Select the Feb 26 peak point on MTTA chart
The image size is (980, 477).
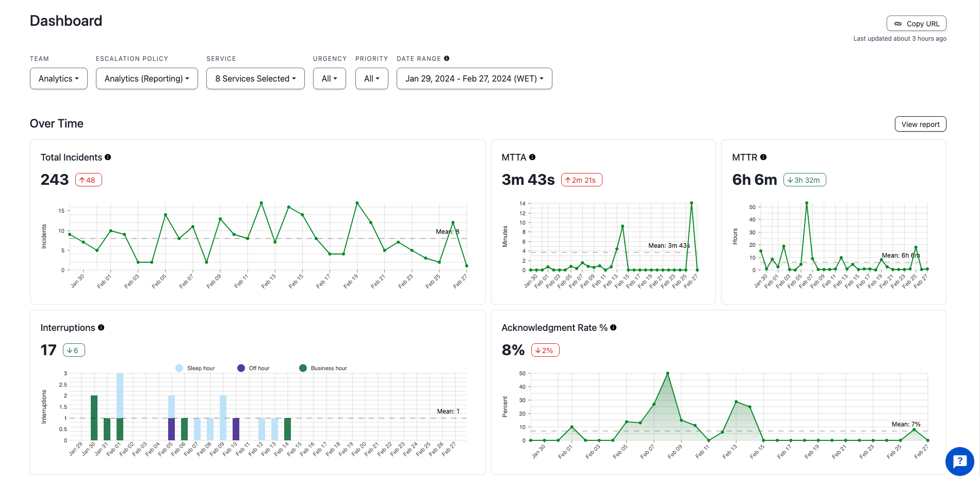point(691,203)
